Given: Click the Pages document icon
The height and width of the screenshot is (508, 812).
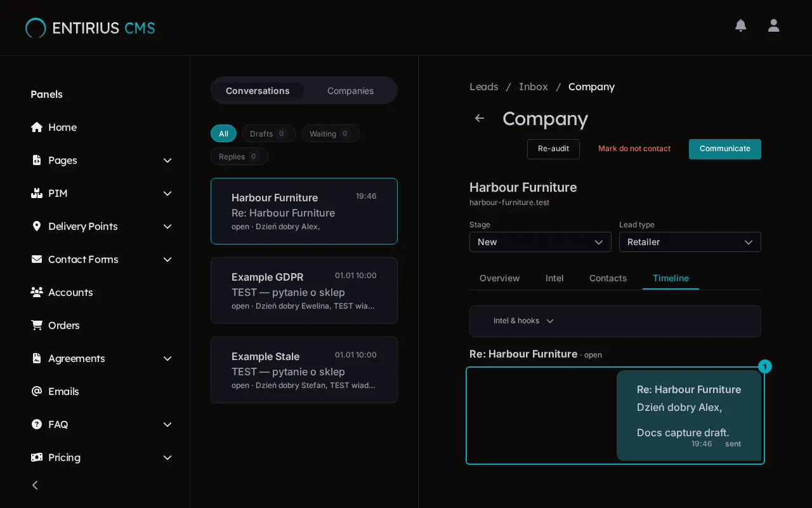Looking at the screenshot, I should pyautogui.click(x=37, y=160).
